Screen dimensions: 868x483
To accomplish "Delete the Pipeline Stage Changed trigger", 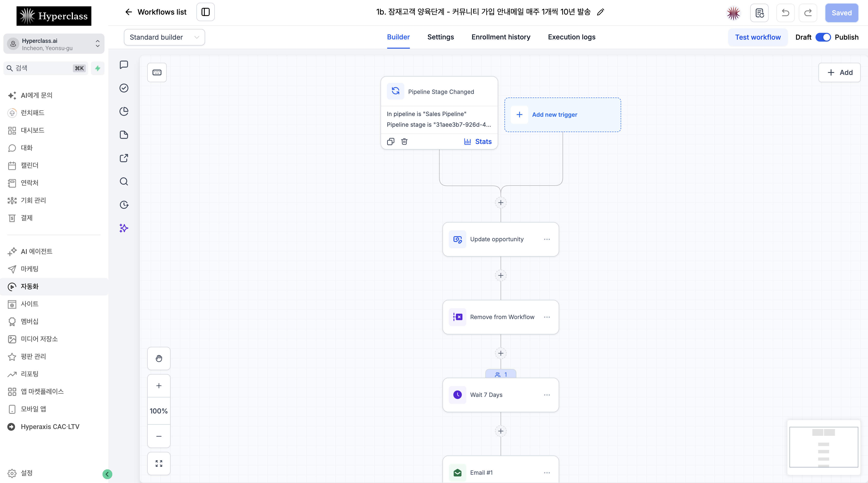I will (x=404, y=141).
